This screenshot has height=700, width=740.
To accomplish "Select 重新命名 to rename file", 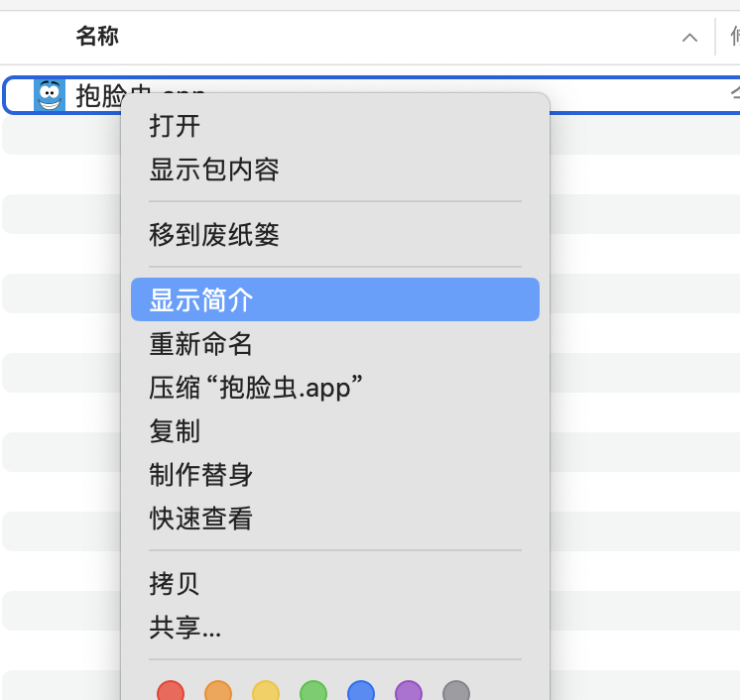I will tap(201, 344).
